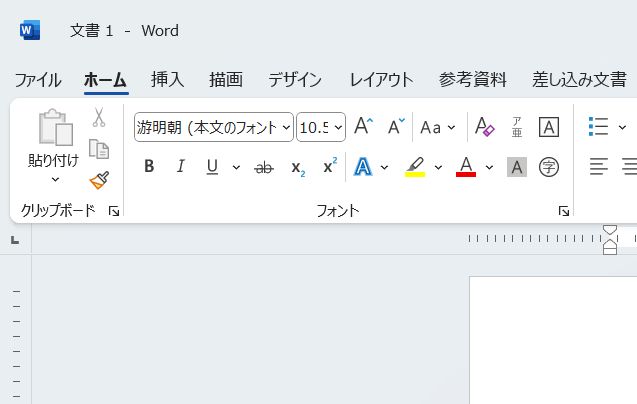
Task: Click the 貼り付け clipboard paste icon
Action: [x=55, y=127]
